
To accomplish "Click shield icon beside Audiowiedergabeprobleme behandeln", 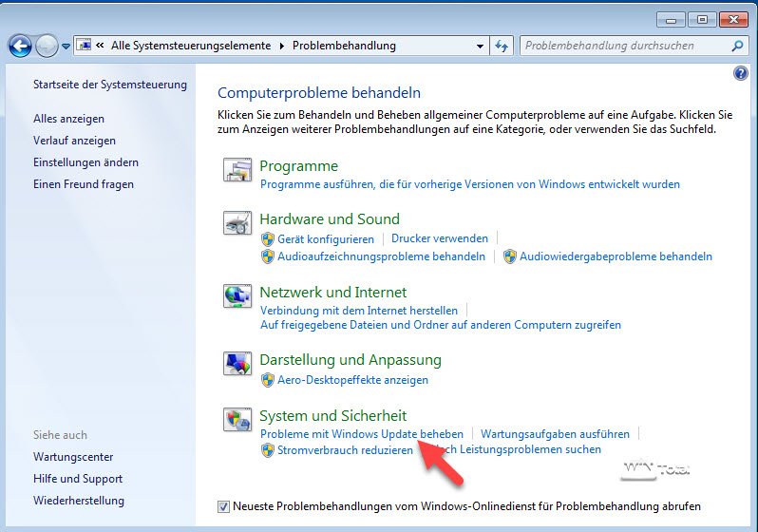I will click(509, 256).
